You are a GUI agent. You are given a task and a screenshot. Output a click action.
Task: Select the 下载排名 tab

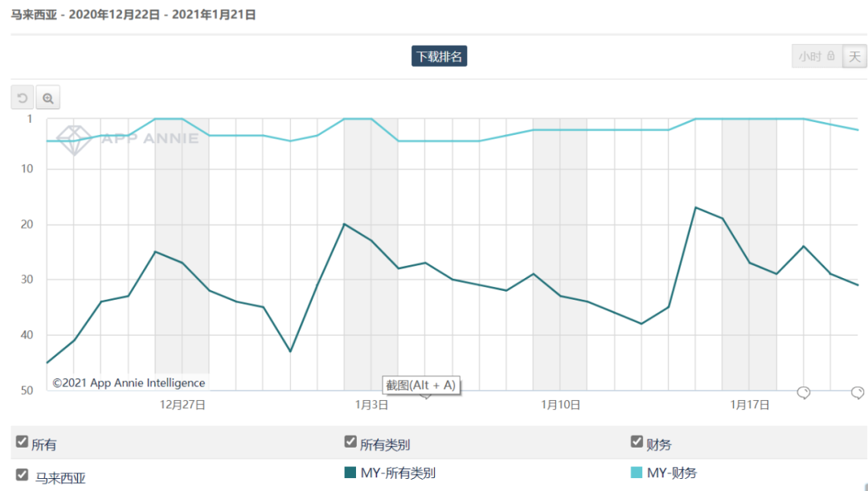439,56
